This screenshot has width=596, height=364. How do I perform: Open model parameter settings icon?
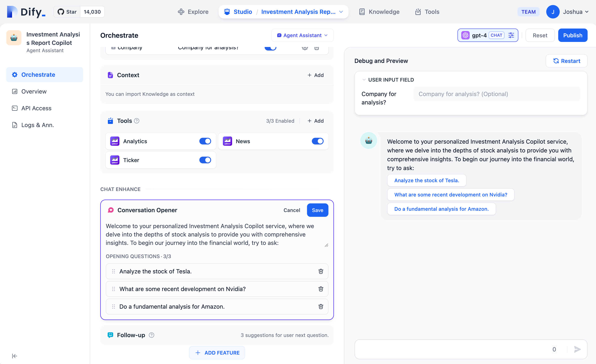511,35
